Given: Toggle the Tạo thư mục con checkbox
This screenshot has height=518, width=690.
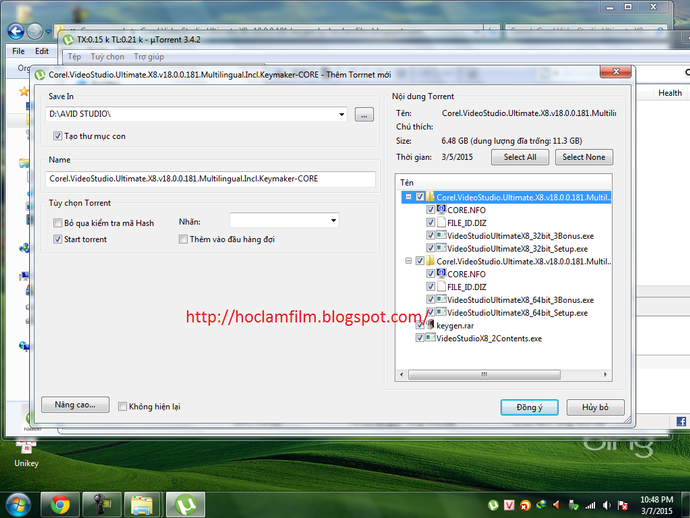Looking at the screenshot, I should point(58,136).
